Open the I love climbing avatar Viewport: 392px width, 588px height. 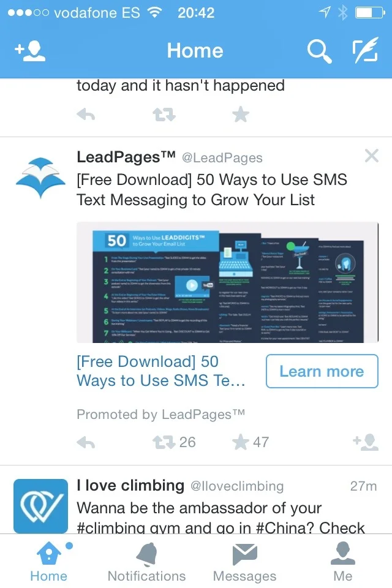[40, 506]
